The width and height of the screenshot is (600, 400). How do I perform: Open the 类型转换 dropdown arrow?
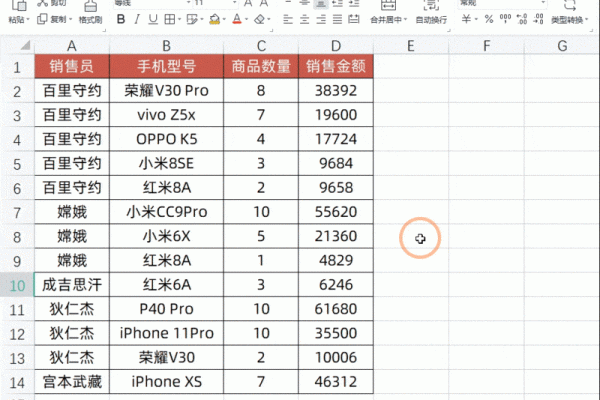click(586, 20)
